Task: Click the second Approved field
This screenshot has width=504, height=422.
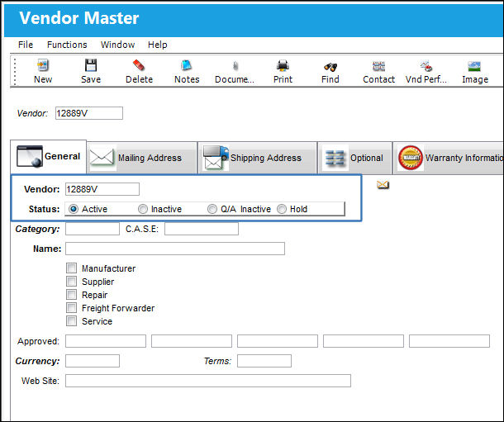Action: [192, 341]
